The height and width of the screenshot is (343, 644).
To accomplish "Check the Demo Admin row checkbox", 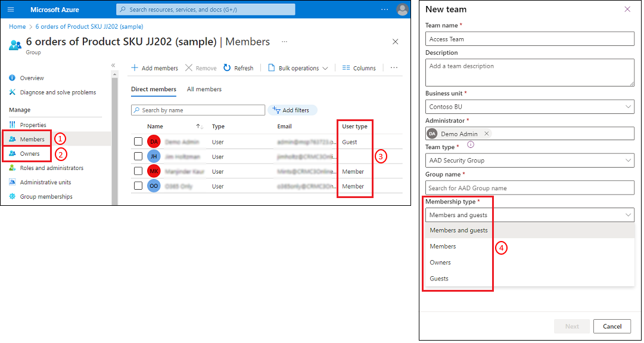I will [138, 142].
